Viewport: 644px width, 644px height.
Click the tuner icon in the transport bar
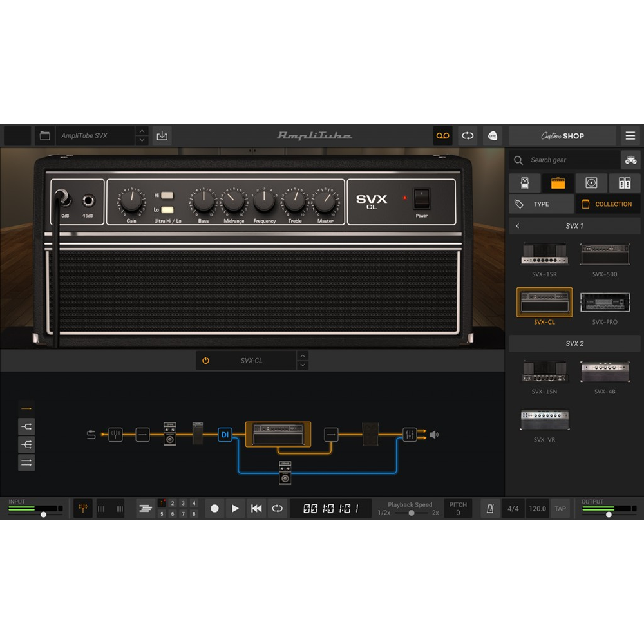(x=82, y=508)
